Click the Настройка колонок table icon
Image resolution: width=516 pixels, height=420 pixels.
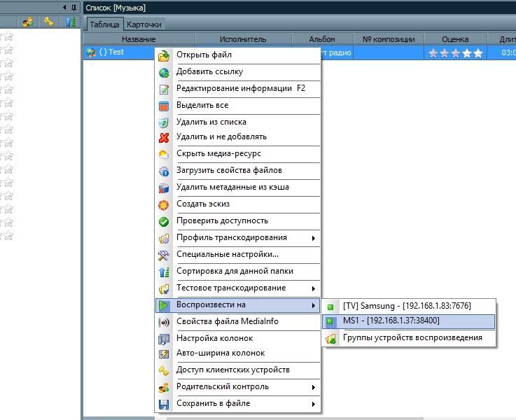tap(164, 339)
